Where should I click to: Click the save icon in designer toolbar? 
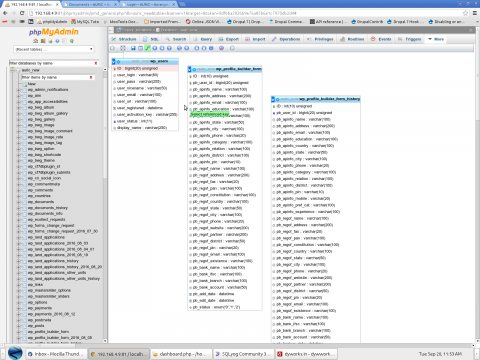pyautogui.click(x=133, y=48)
